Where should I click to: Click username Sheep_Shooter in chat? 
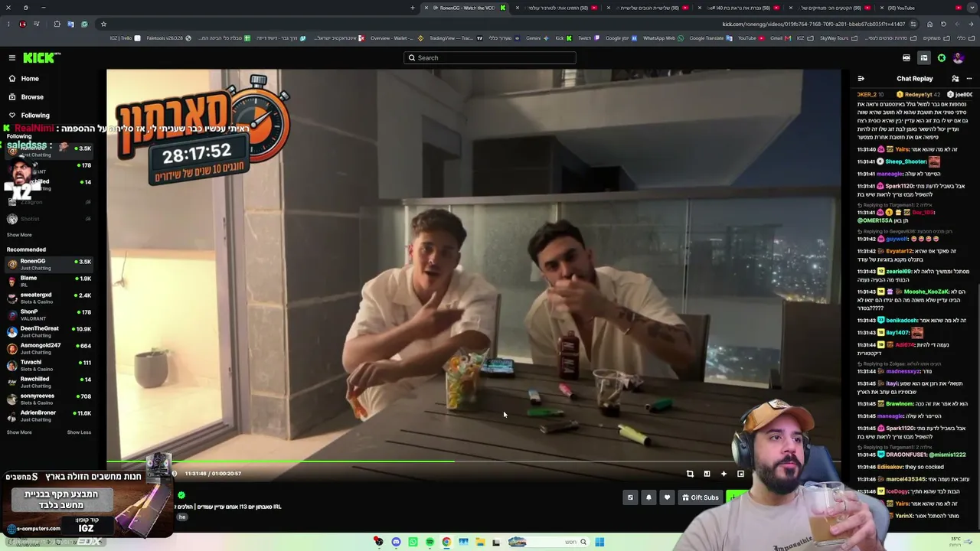(906, 162)
